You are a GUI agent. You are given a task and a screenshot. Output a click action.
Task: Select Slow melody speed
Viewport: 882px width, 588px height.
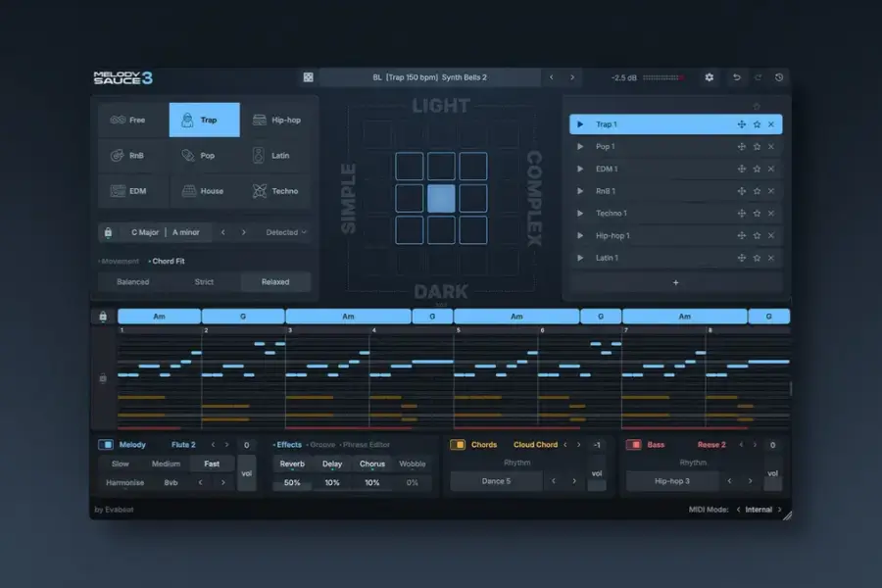pos(121,464)
